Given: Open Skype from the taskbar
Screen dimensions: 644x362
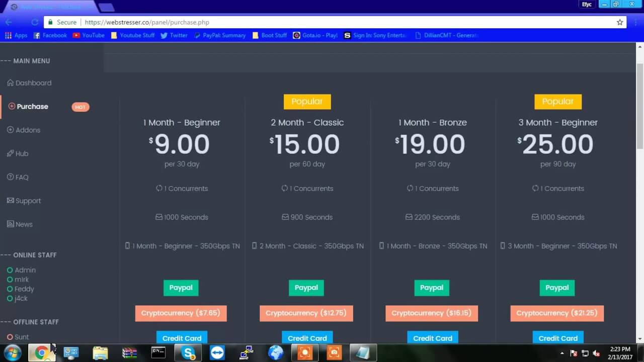Looking at the screenshot, I should pos(188,353).
